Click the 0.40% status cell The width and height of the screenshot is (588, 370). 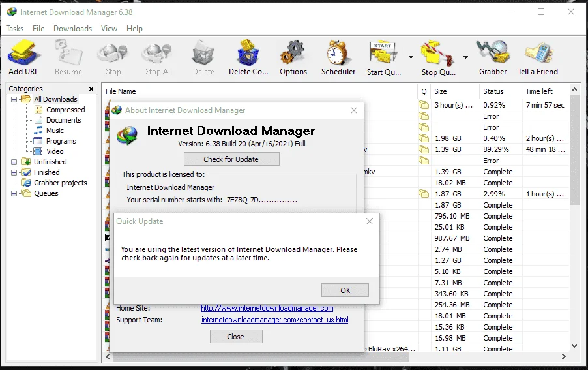[x=494, y=138]
